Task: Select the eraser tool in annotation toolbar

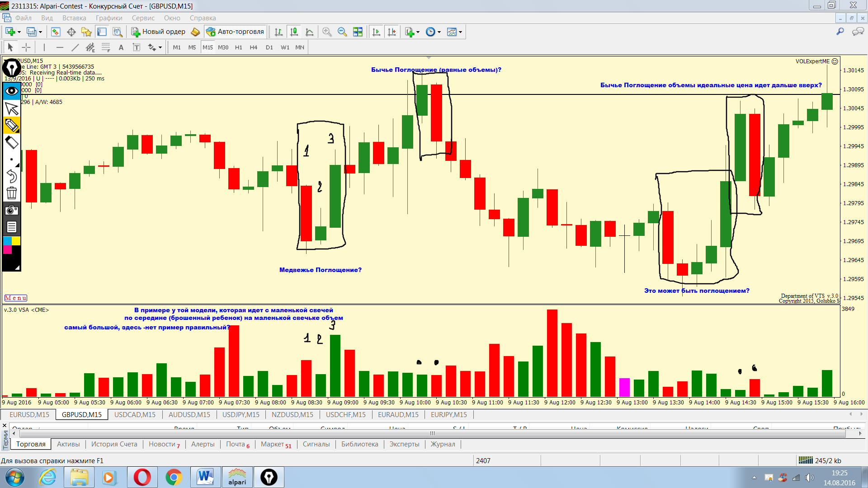Action: (11, 143)
